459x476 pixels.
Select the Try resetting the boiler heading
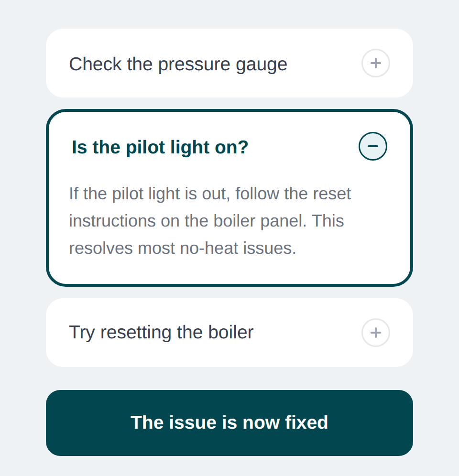161,332
